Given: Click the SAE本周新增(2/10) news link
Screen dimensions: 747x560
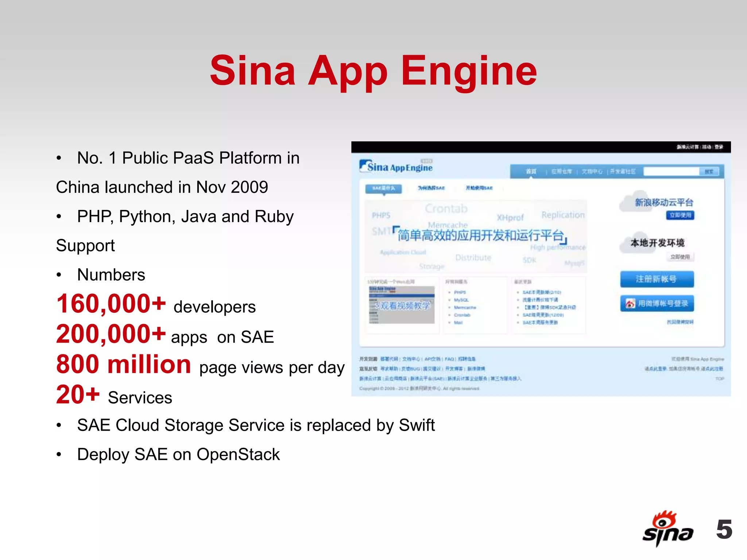Looking at the screenshot, I should [542, 292].
